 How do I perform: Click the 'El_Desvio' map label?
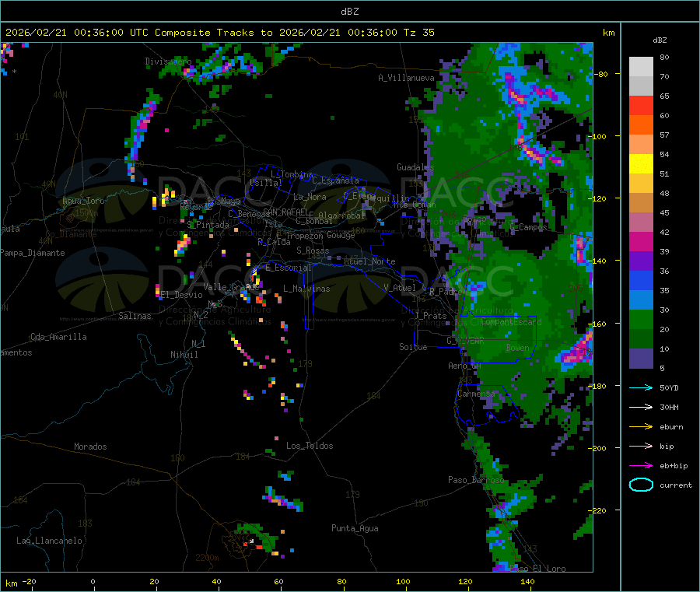tap(181, 295)
